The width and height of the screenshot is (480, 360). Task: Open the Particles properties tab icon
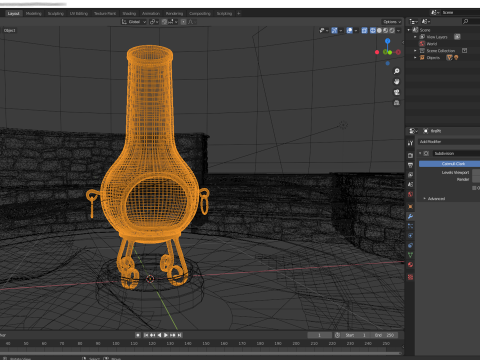click(x=410, y=226)
